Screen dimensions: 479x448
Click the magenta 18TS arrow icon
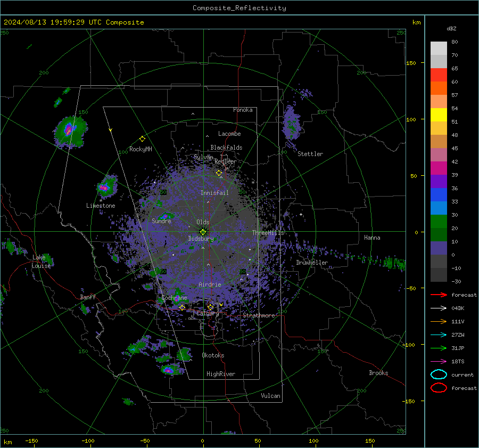439,362
